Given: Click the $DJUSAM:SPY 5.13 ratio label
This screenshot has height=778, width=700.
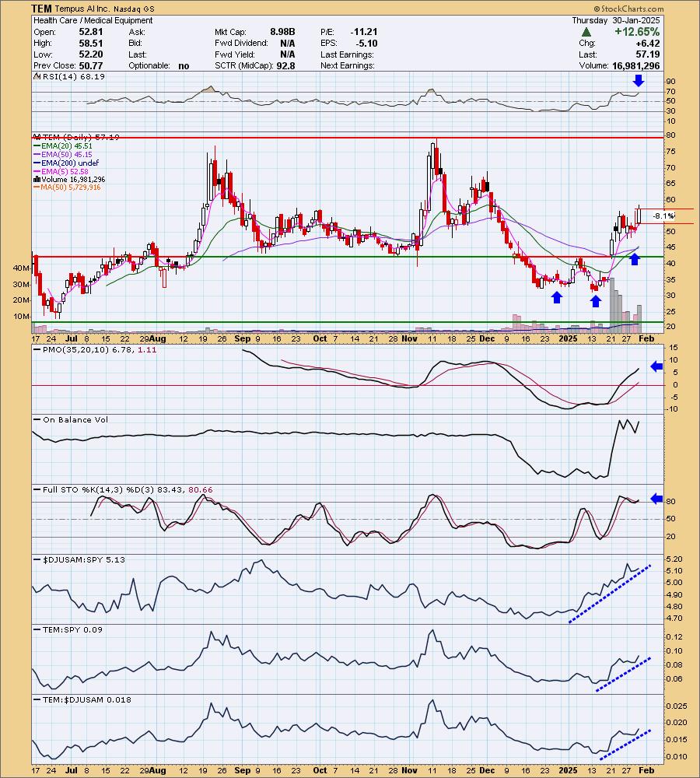Looking at the screenshot, I should (80, 559).
